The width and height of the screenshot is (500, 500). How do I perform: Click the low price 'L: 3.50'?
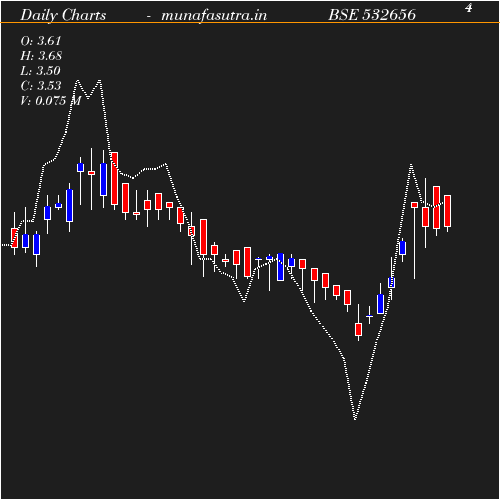click(x=41, y=71)
